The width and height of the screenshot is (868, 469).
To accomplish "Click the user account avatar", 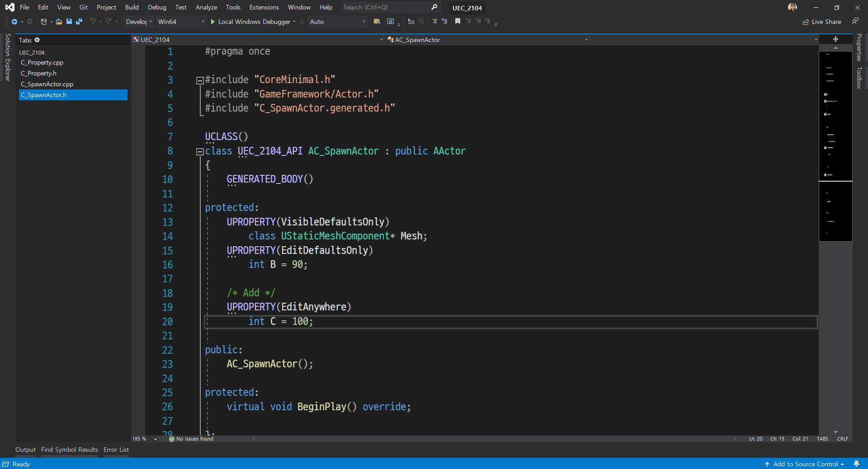I will coord(793,7).
